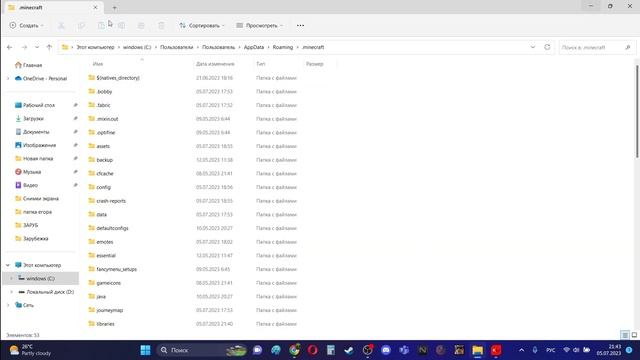The image size is (640, 360).
Task: Select Главная in navigation pane
Action: 29,65
